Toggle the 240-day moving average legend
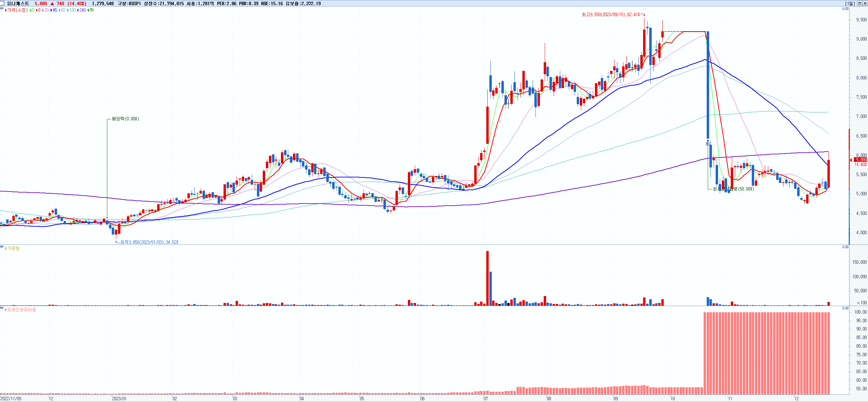Viewport: 868px width, 402px height. point(83,10)
